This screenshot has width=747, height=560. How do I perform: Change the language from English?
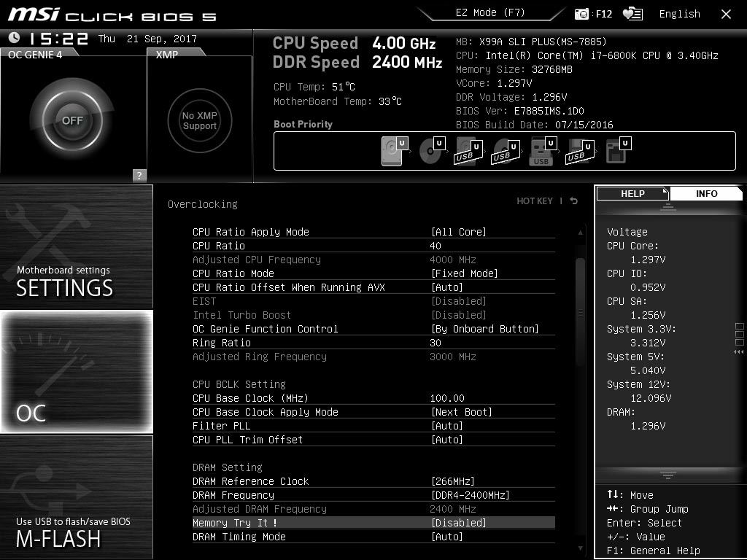[x=679, y=14]
